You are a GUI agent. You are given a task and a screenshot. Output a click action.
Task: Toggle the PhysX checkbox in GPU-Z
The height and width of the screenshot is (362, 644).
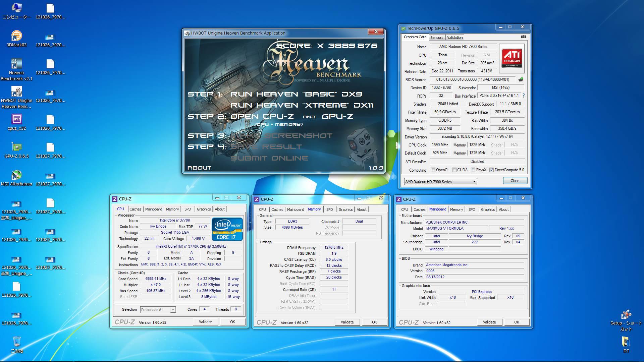tap(473, 170)
